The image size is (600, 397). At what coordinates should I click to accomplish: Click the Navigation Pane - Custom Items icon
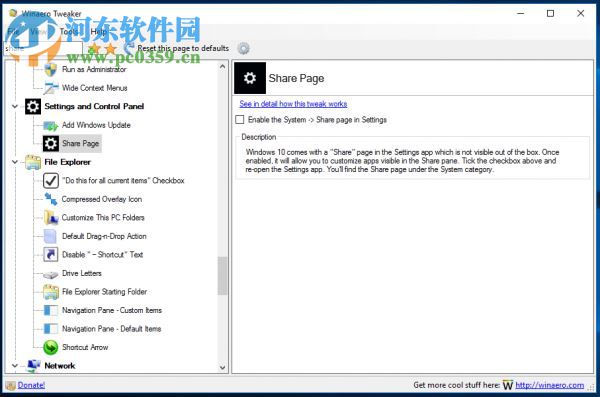51,310
